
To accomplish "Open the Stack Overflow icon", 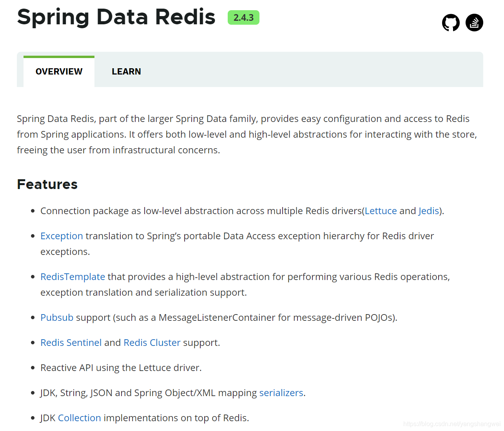I will [x=474, y=23].
